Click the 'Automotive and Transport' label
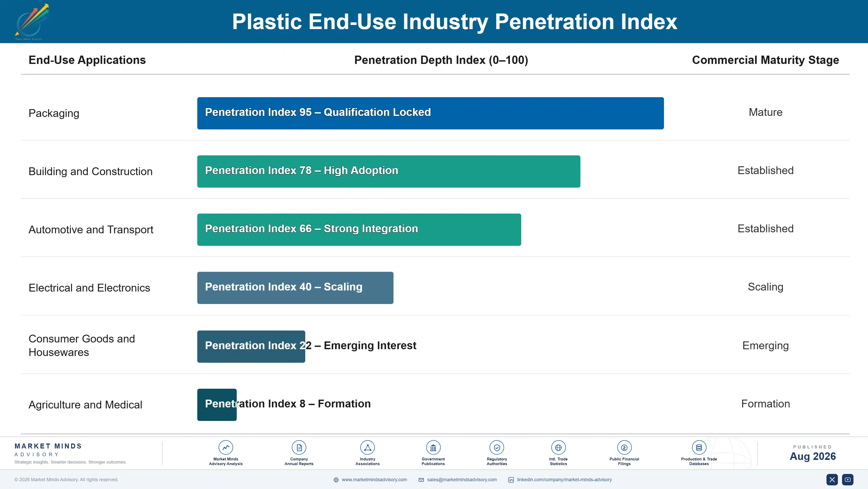Screen dimensions: 868x489 coord(91,230)
